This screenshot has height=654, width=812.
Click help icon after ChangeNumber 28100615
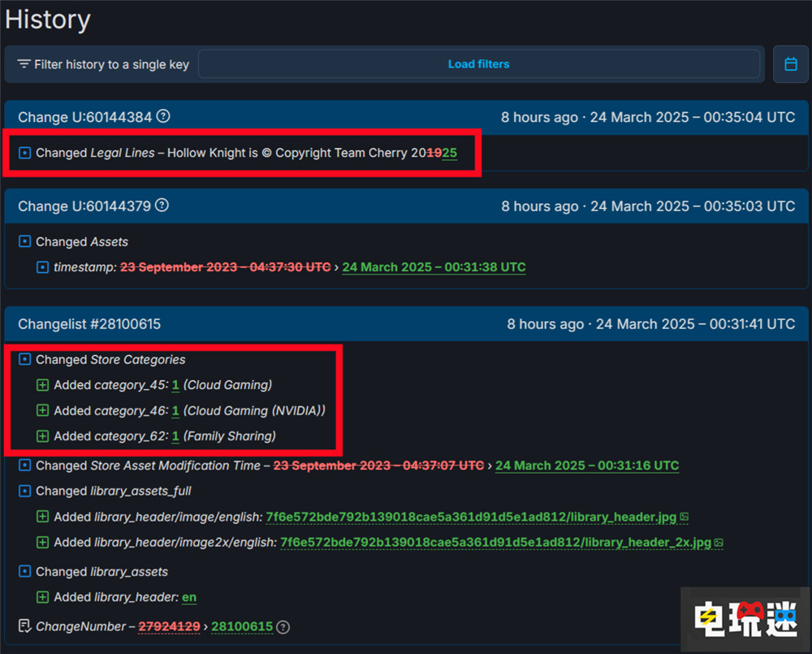[x=283, y=626]
